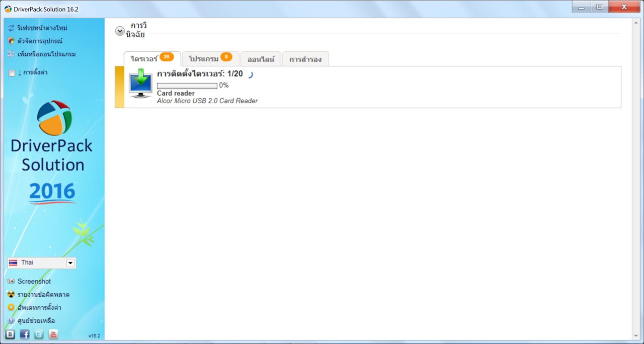The width and height of the screenshot is (644, 344).
Task: Open the YouTube icon
Action: tap(53, 334)
